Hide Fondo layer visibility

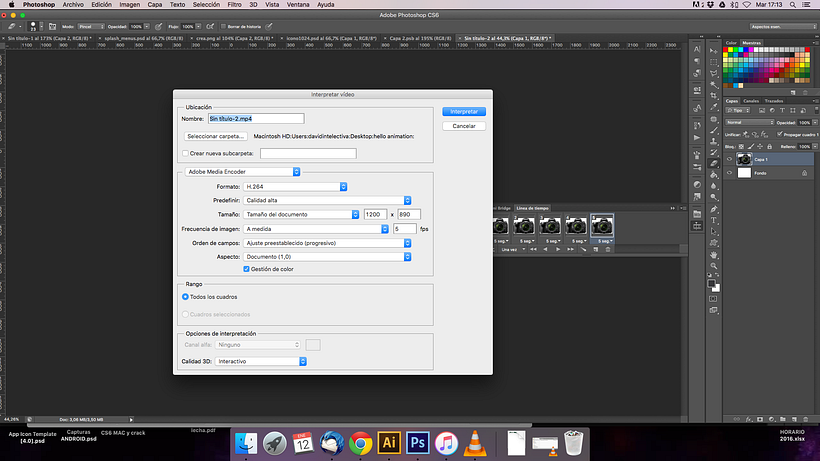730,172
